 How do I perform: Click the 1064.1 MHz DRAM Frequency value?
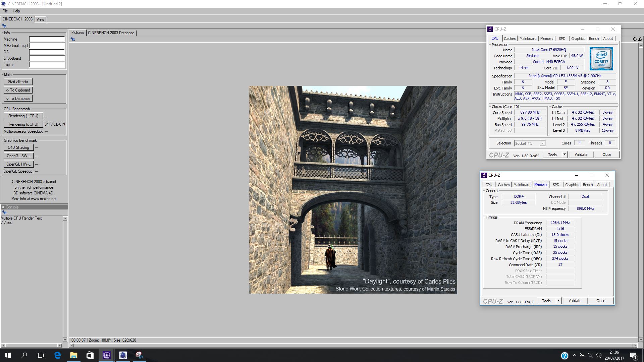(560, 223)
